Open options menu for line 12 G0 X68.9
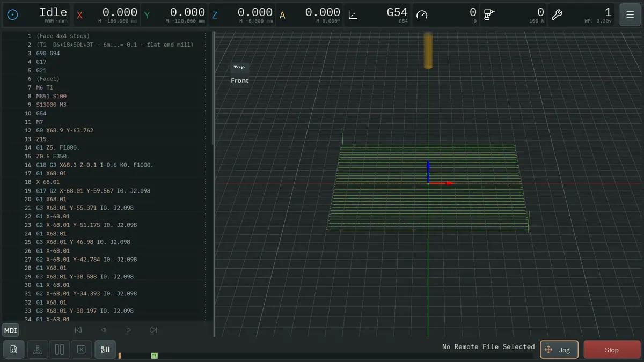Screen dimensions: 644x362 tap(206, 130)
